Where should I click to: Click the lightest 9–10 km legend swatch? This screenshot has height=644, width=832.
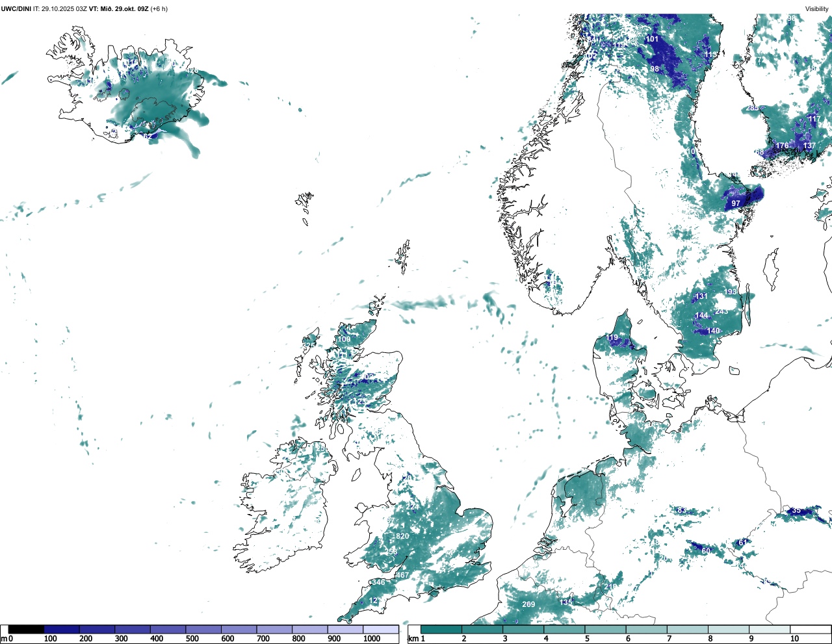(770, 629)
